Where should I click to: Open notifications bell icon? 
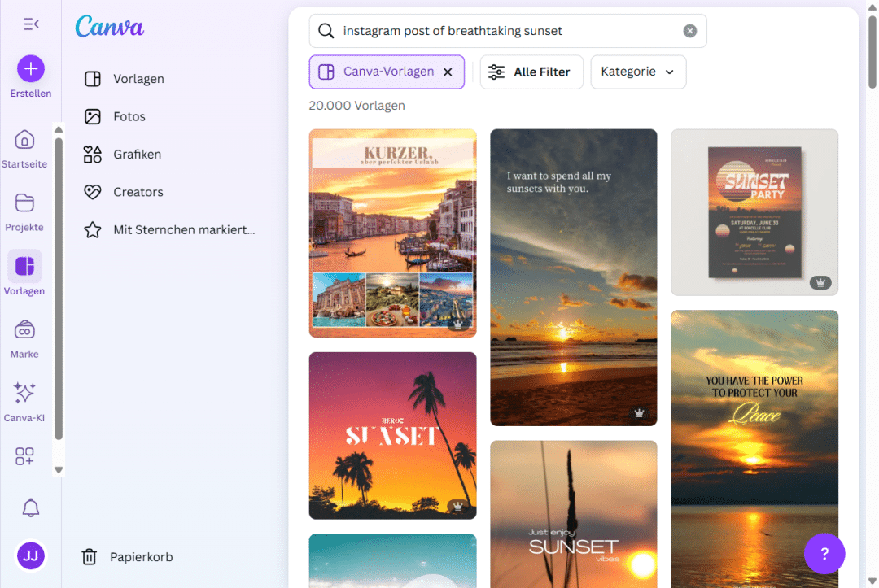pyautogui.click(x=31, y=507)
